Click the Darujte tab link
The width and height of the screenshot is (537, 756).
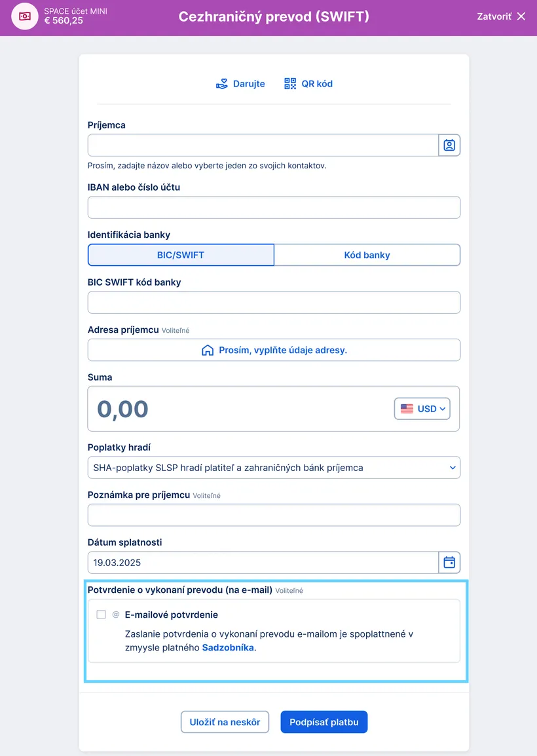(x=249, y=84)
